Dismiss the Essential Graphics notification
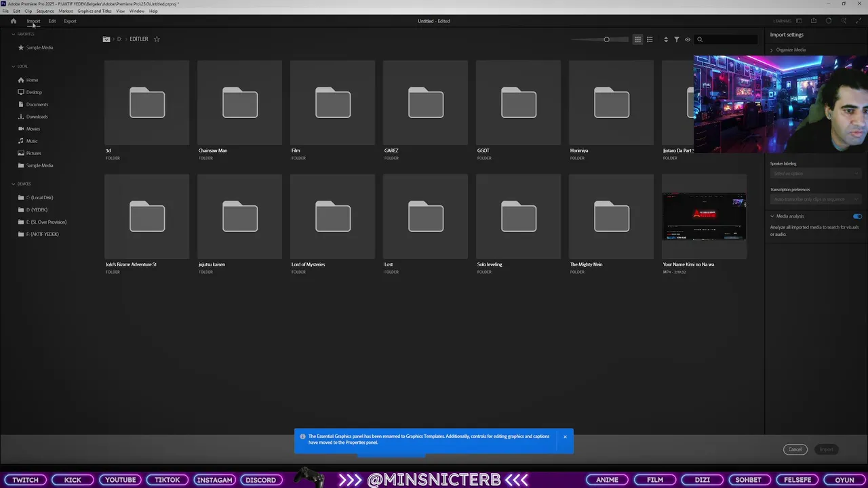Screen dimensions: 868x488 pos(565,436)
